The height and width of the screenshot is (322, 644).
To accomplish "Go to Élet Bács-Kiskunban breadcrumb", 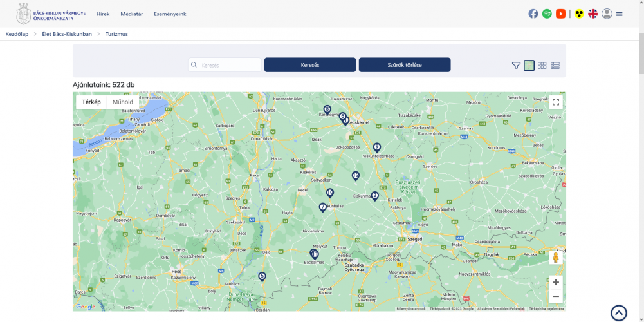I will click(x=67, y=34).
